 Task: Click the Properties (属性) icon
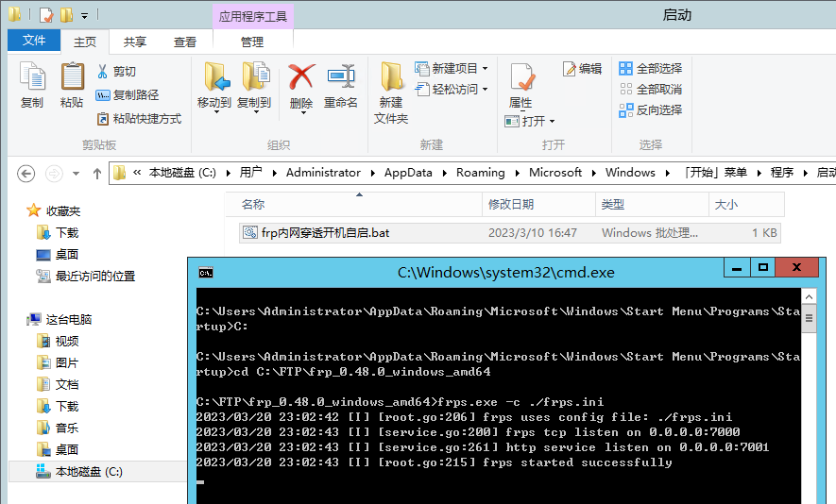[x=520, y=76]
